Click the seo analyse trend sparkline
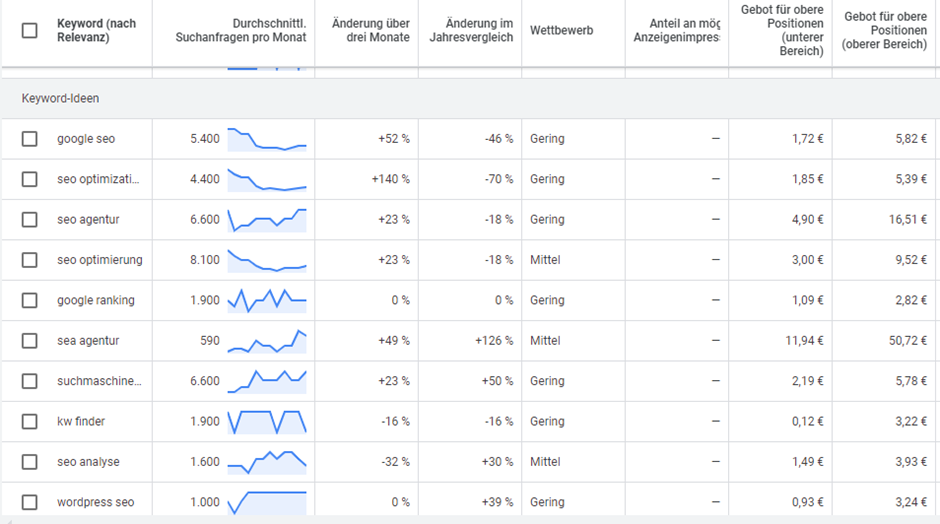This screenshot has width=940, height=524. tap(267, 461)
